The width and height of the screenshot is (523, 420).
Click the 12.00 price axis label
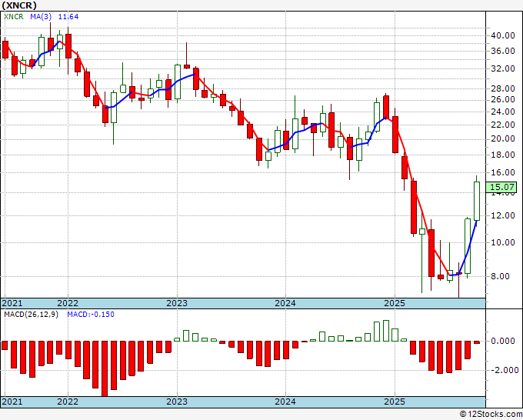(503, 215)
